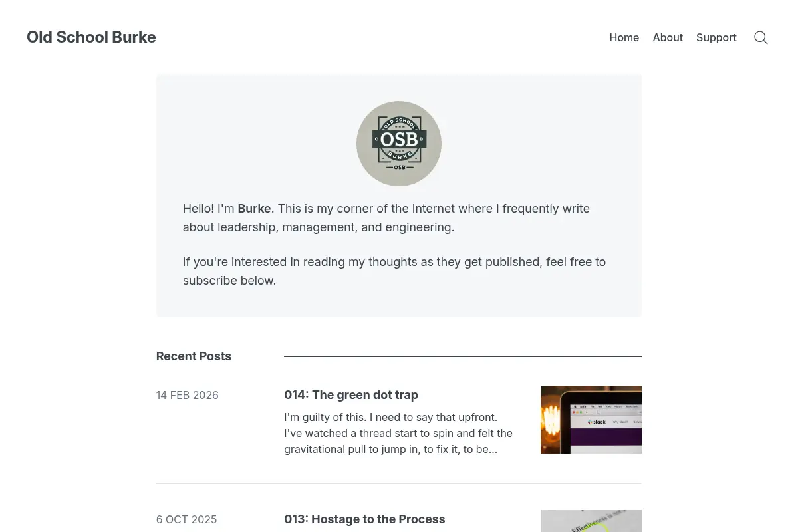Viewport: 798px width, 532px height.
Task: Click the subscribe below paragraph
Action: (394, 271)
